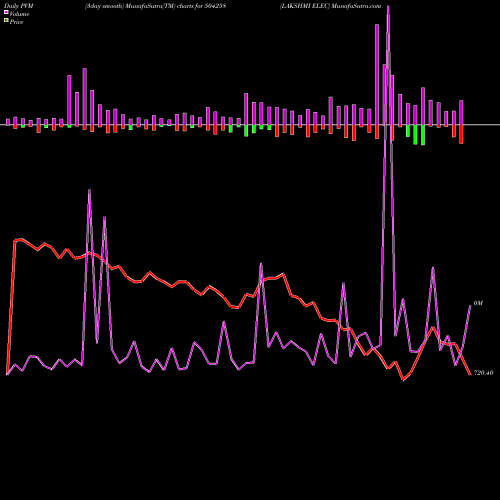This screenshot has height=500, width=500.
Task: Click the '(LAKSHMI ELEC) MunafaSutra.com' heading
Action: [330, 6]
